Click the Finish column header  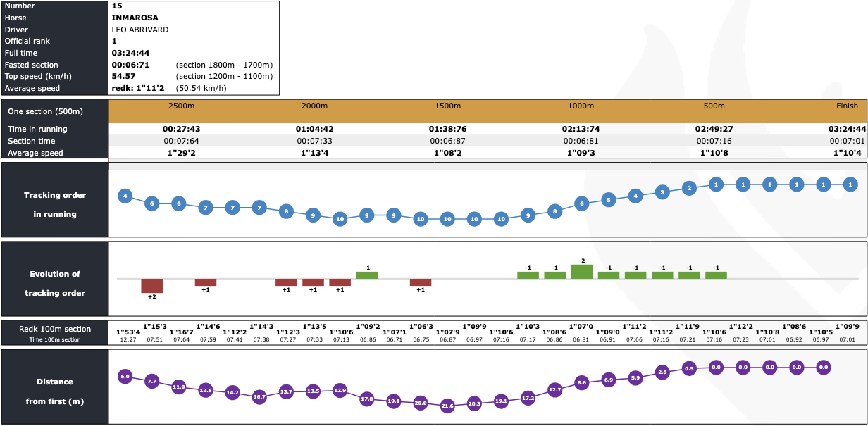(x=847, y=106)
